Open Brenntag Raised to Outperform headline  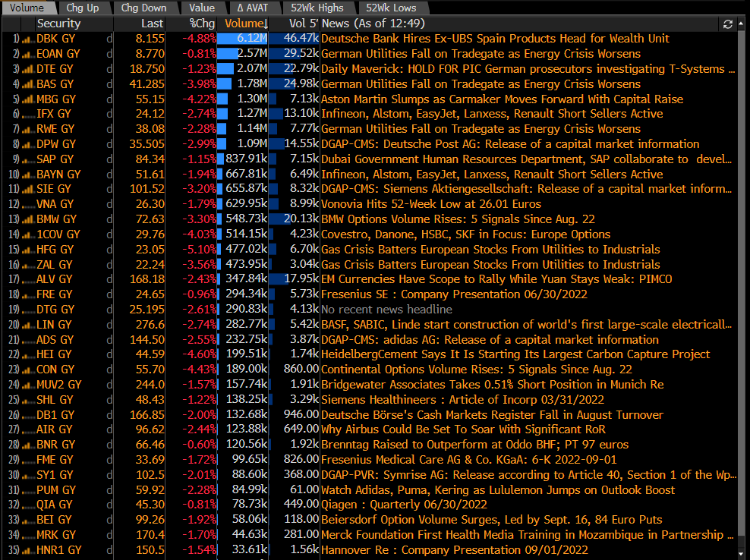475,445
